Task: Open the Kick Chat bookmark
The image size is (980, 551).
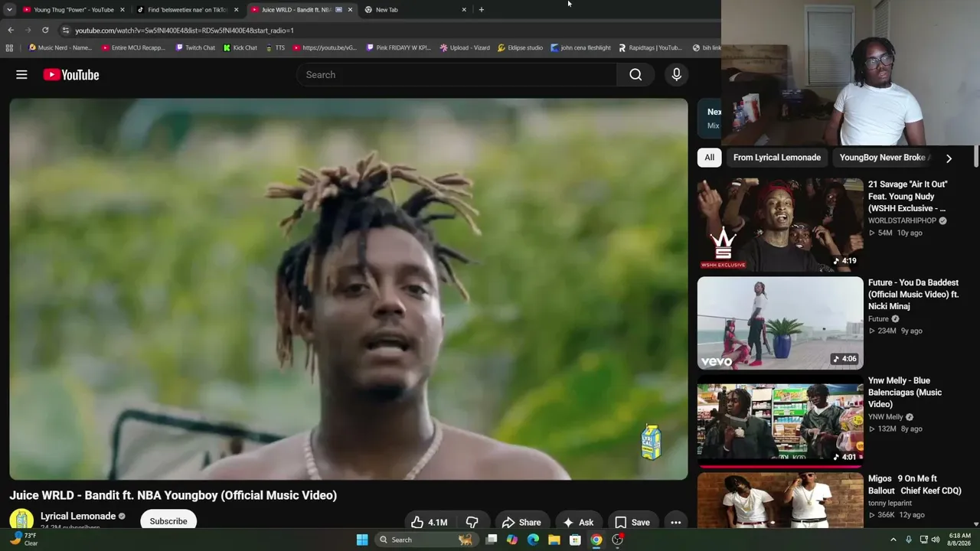Action: (240, 47)
